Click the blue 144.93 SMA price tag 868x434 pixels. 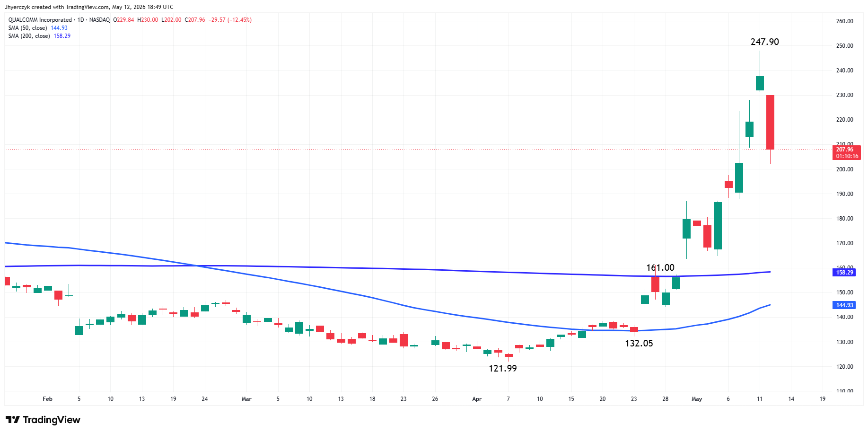pyautogui.click(x=844, y=305)
